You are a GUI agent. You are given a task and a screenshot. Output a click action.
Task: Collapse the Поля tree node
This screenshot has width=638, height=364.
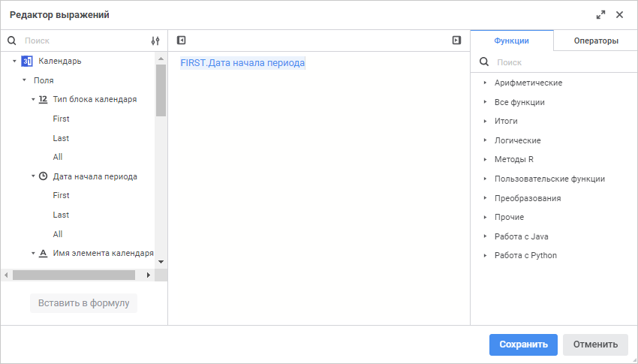[x=24, y=80]
